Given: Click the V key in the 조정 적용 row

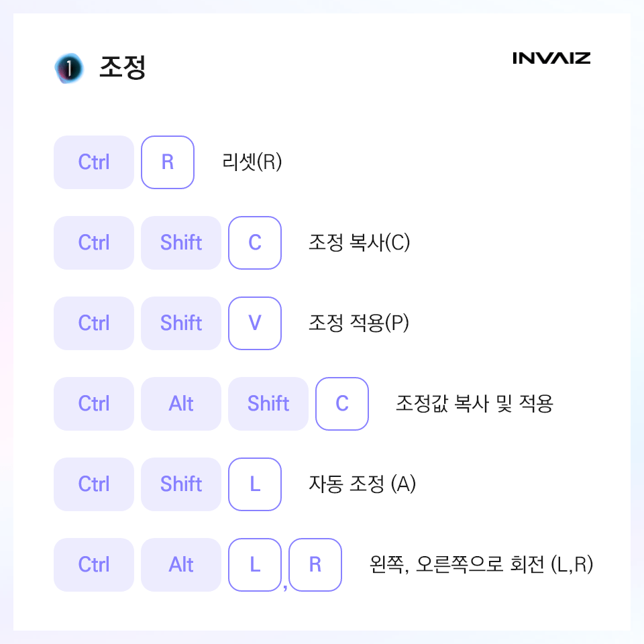Looking at the screenshot, I should click(255, 323).
